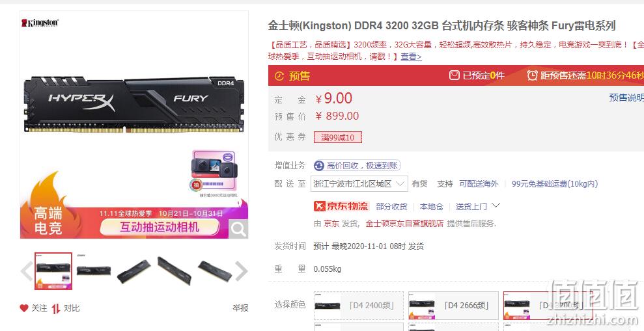Click the Kingston logo on product image

(x=40, y=23)
